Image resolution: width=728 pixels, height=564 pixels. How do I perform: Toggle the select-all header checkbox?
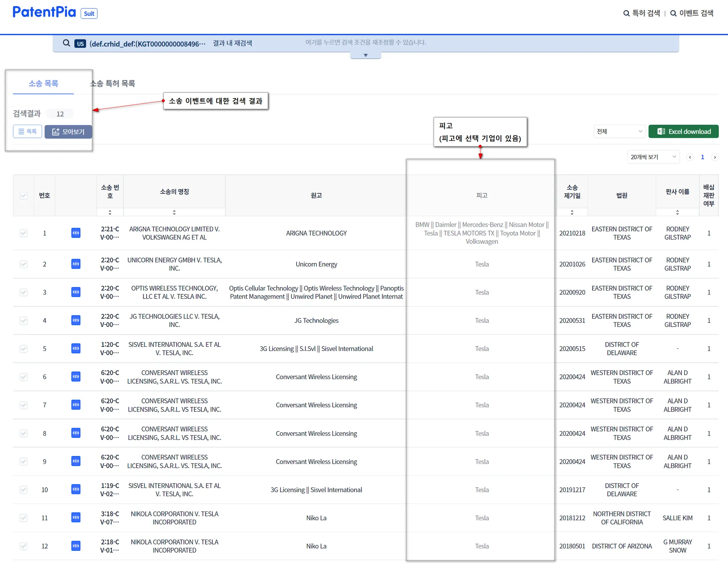(x=23, y=195)
